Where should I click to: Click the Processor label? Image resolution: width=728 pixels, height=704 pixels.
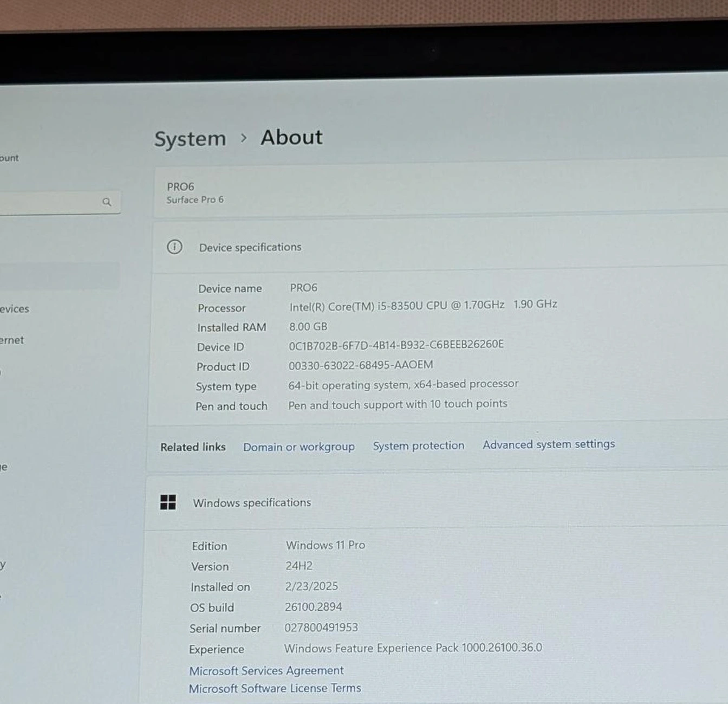tap(222, 308)
